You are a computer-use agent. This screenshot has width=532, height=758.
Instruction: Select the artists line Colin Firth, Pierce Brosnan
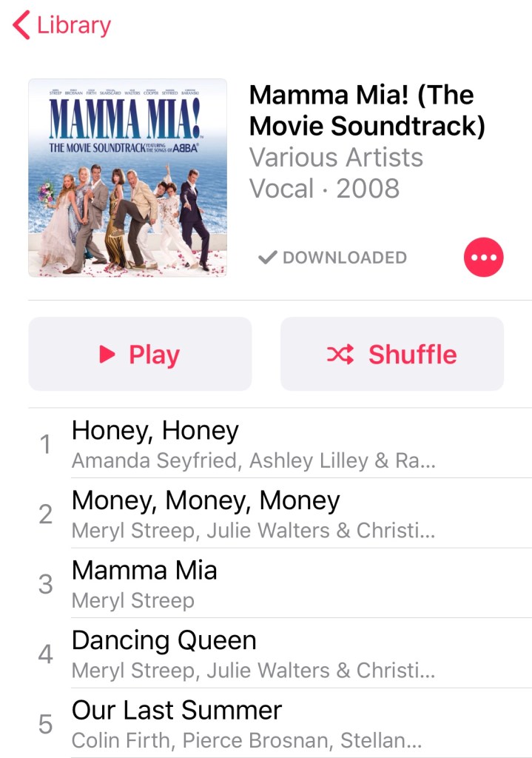(246, 740)
